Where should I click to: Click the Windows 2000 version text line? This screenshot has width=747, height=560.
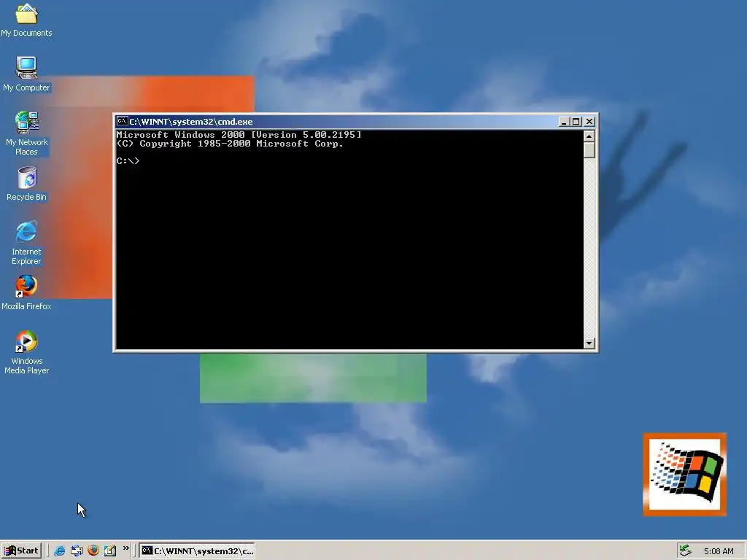(239, 135)
